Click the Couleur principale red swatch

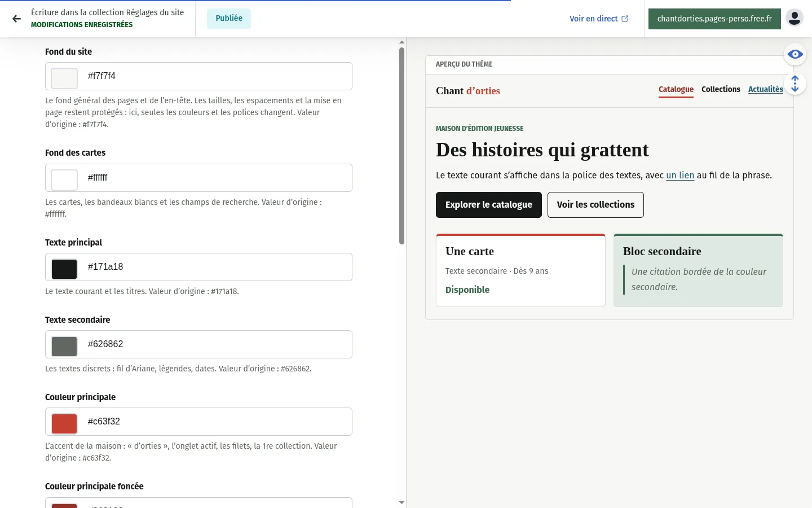(64, 423)
